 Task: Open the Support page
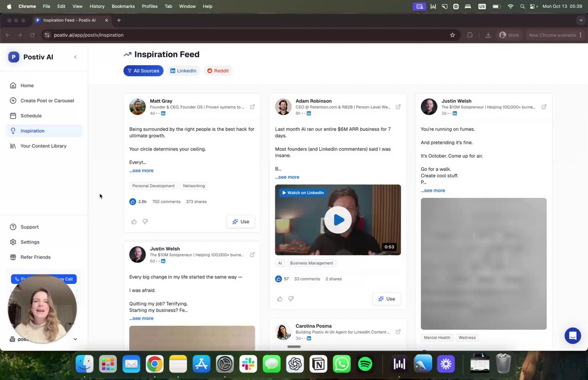coord(45,227)
